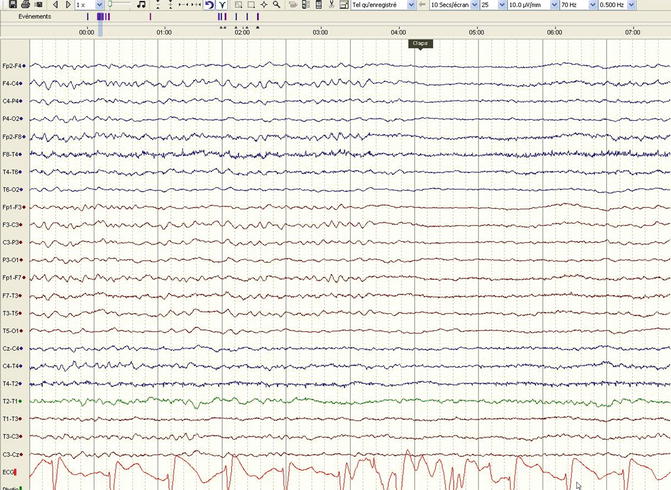Go to previous page arrow
Image resolution: width=671 pixels, height=490 pixels.
click(55, 5)
